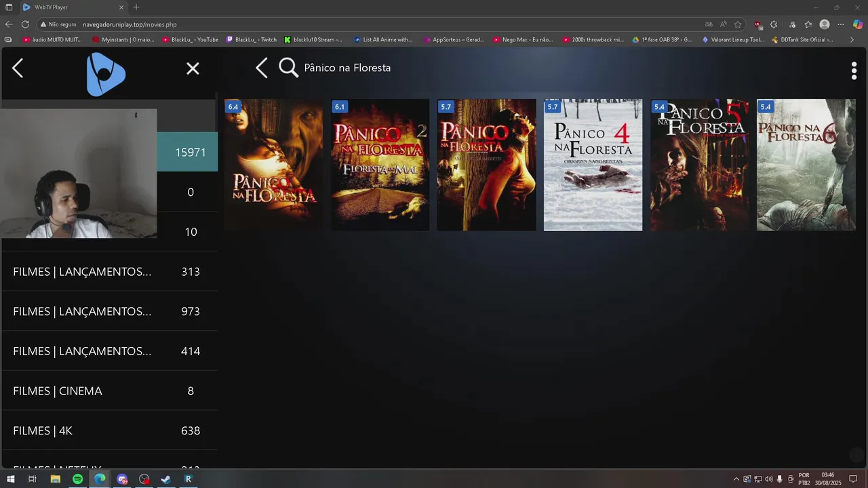Open the red shield extension icon
This screenshot has height=488, width=868.
coord(758,24)
